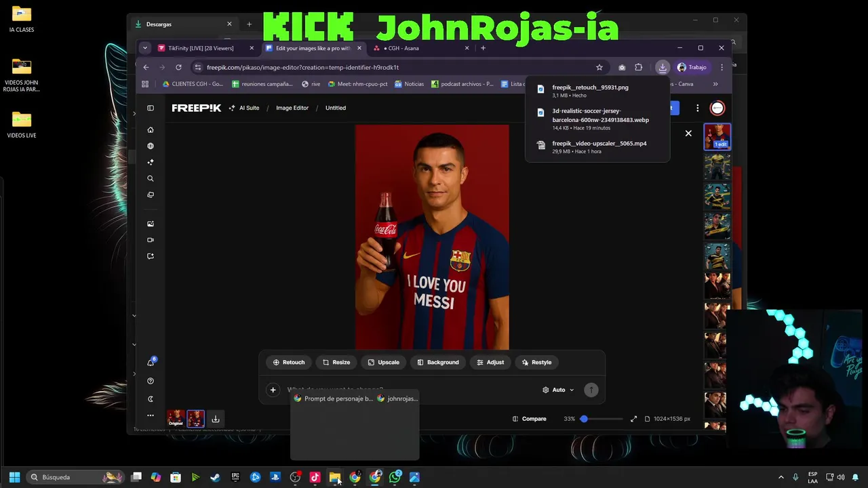Select the Resize tool
Screen dimensions: 868x488
(x=336, y=362)
